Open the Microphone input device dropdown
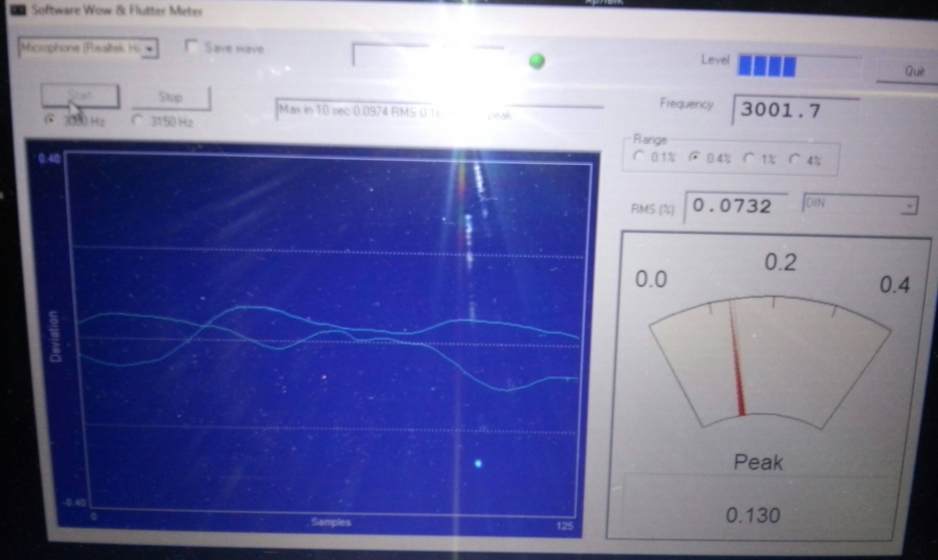The image size is (938, 560). [x=81, y=48]
